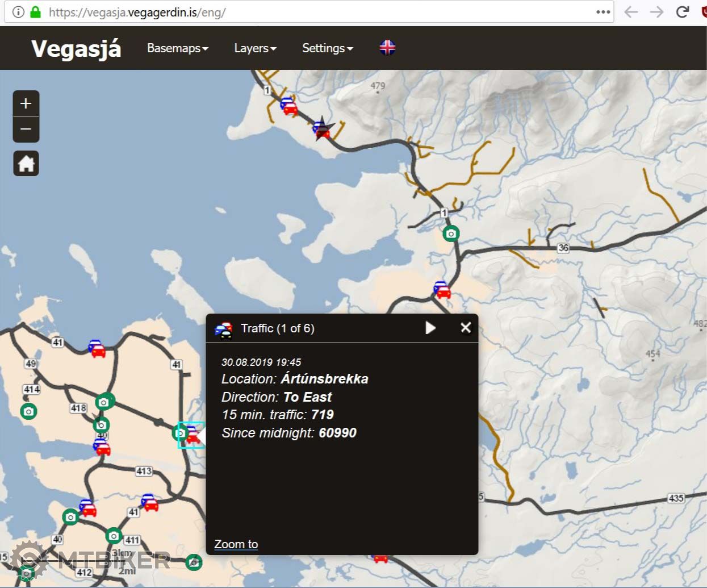
Task: Click traffic counter icon below road 41 label
Action: pyautogui.click(x=97, y=348)
